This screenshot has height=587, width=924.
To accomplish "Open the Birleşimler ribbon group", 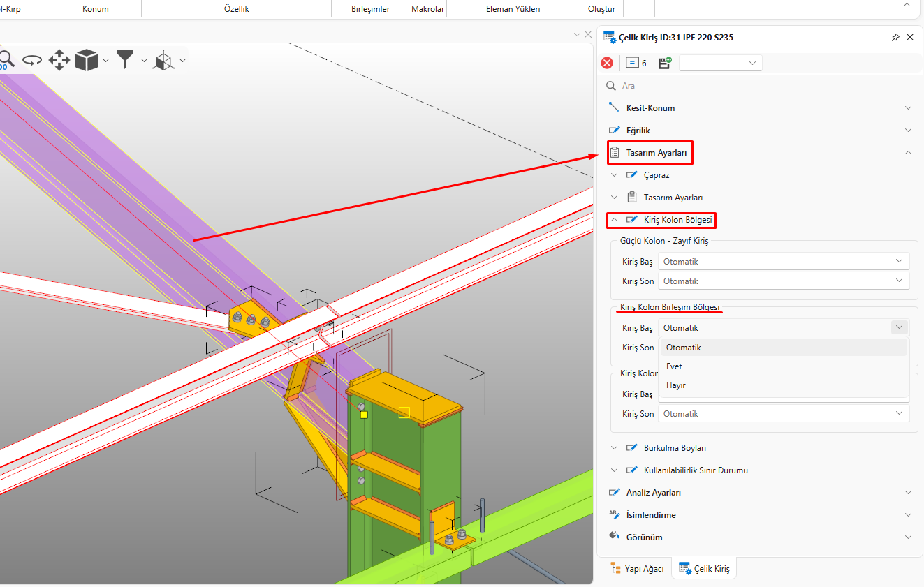I will [370, 9].
